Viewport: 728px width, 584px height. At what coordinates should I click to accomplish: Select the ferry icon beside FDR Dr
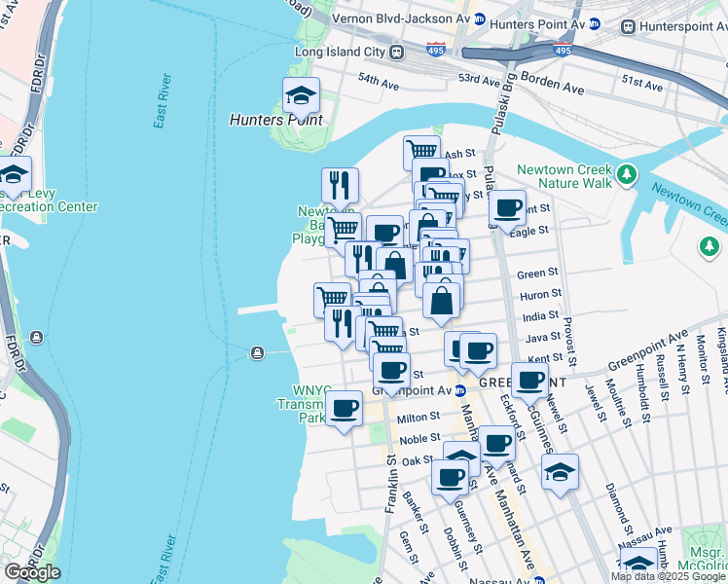[37, 338]
